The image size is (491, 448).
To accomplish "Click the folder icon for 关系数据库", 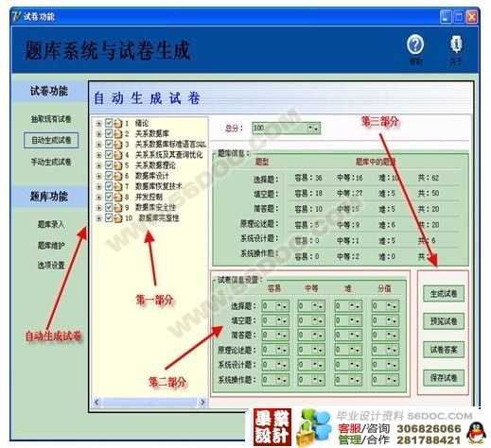I will (x=118, y=134).
